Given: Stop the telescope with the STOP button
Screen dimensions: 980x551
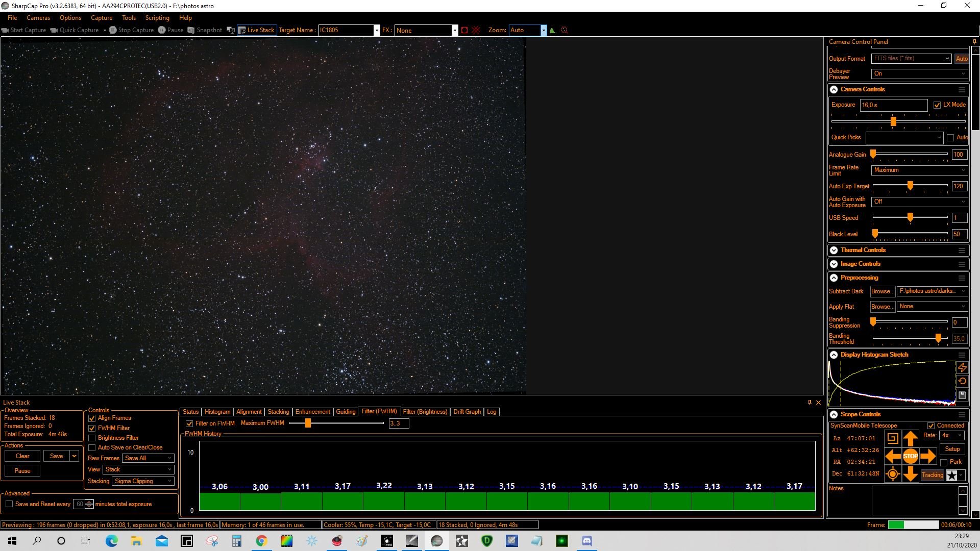Looking at the screenshot, I should pos(910,456).
